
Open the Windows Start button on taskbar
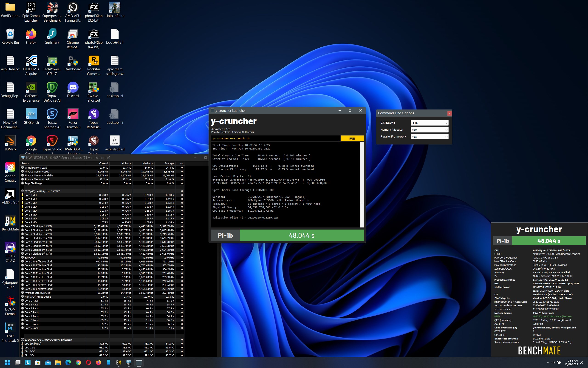pyautogui.click(x=8, y=362)
